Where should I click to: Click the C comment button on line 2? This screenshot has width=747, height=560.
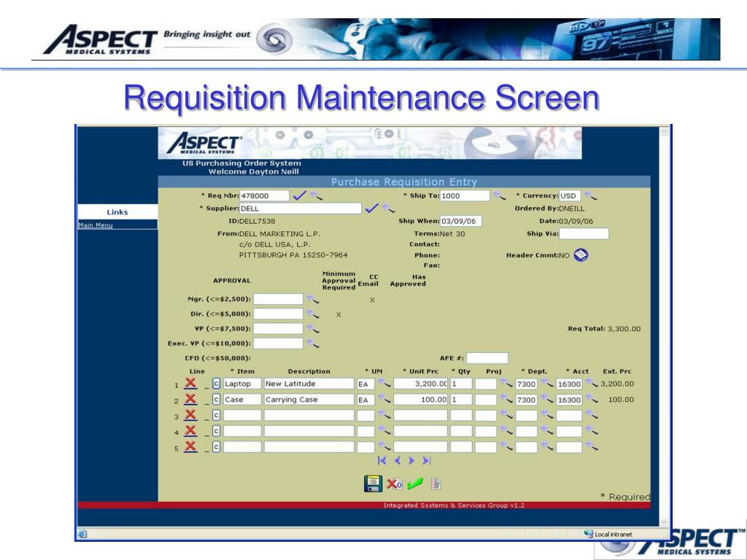point(216,399)
